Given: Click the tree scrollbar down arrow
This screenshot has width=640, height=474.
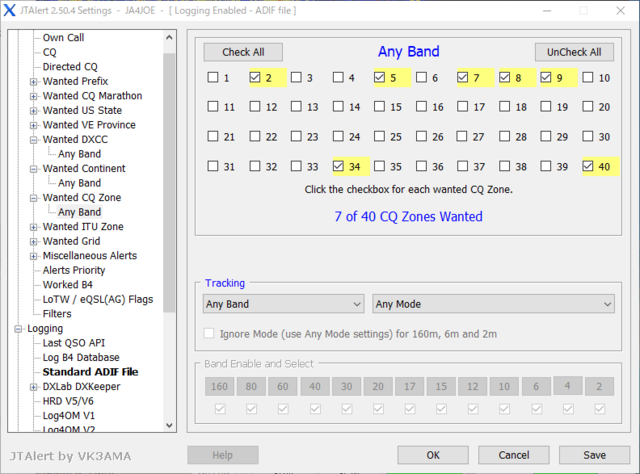Looking at the screenshot, I should pyautogui.click(x=169, y=425).
